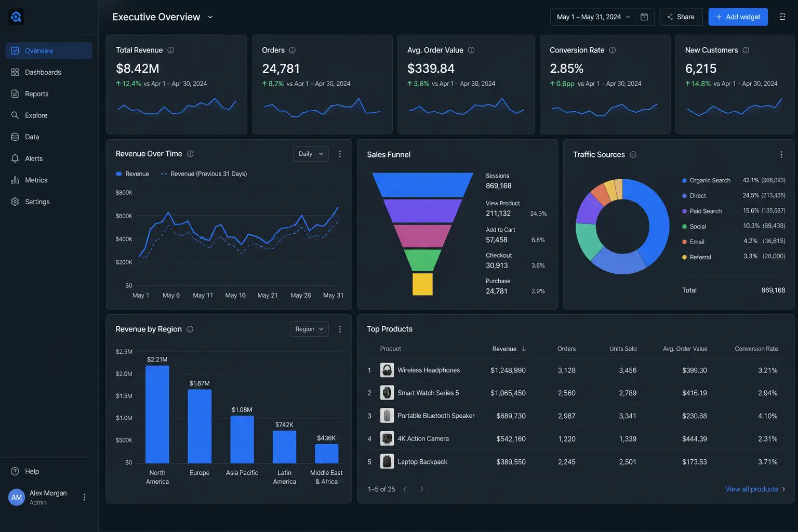Click info icon beside Traffic Sources
The height and width of the screenshot is (532, 798).
pyautogui.click(x=633, y=155)
